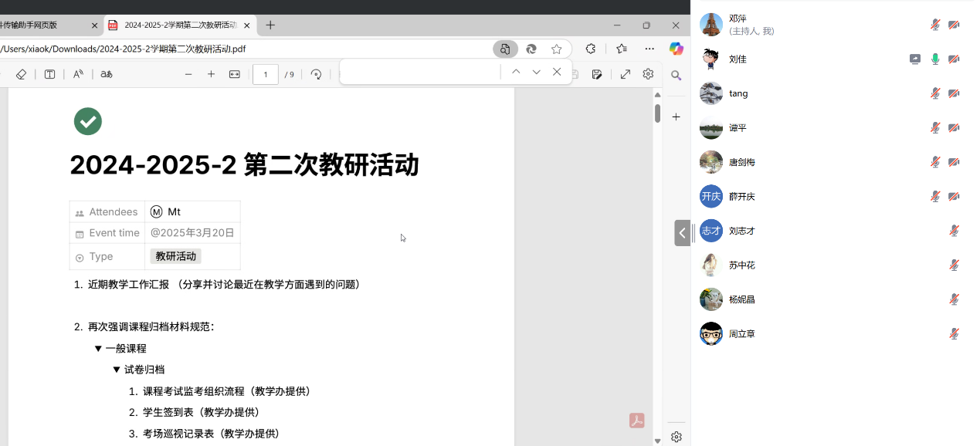Collapse the 一般课程 section triangle
980x446 pixels.
tap(98, 349)
